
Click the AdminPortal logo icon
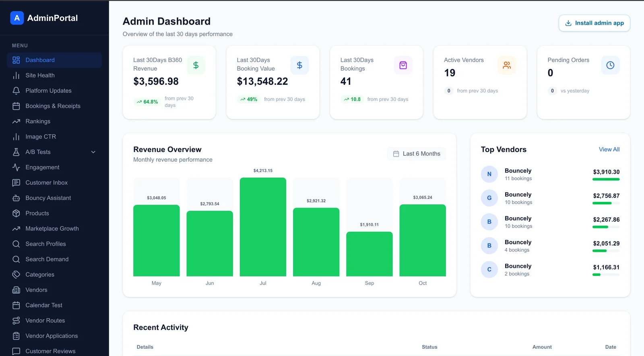click(17, 18)
